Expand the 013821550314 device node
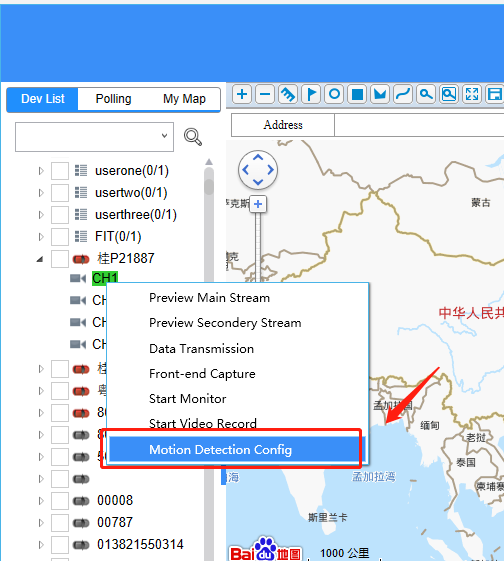Viewport: 504px width, 561px height. 41,545
